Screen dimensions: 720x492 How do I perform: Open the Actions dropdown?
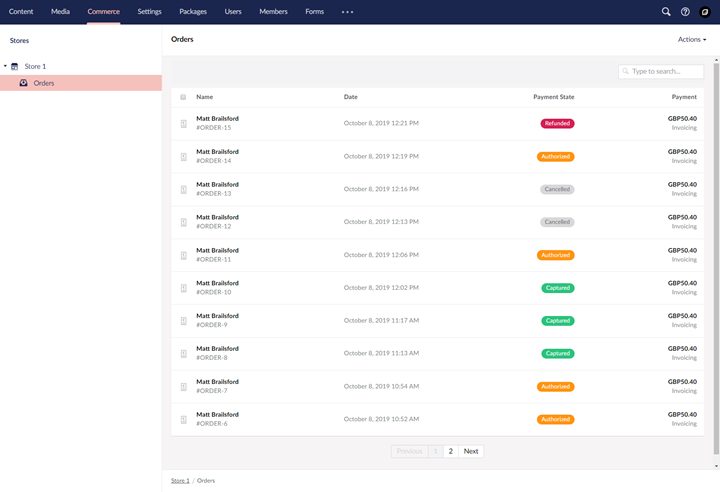point(692,40)
